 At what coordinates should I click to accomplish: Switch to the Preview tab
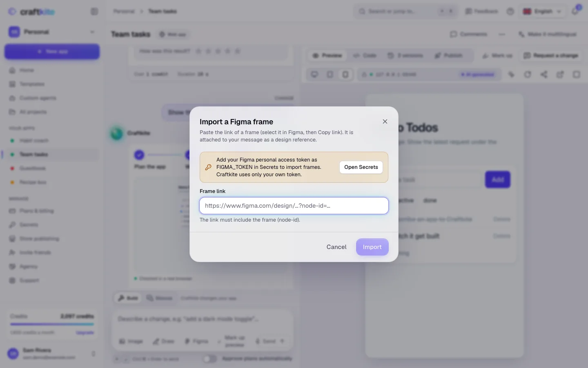coord(327,56)
